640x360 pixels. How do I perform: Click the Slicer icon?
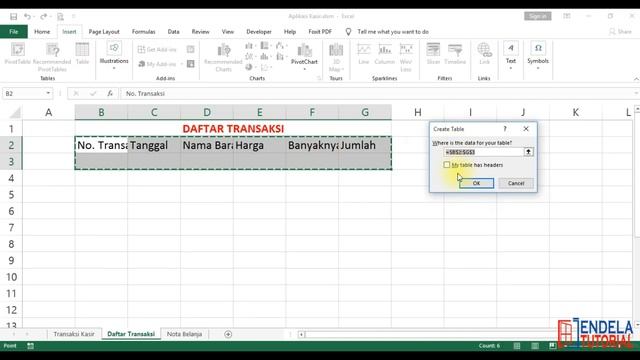433,54
